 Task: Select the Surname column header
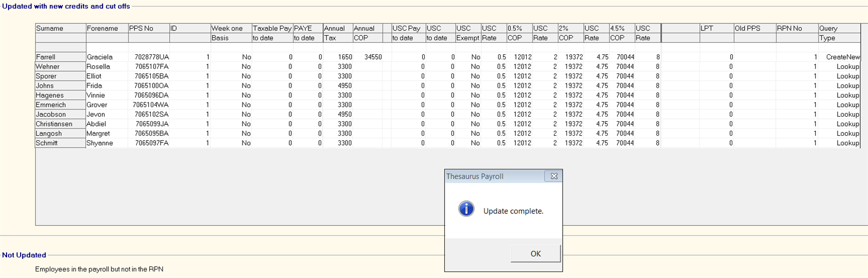[61, 28]
